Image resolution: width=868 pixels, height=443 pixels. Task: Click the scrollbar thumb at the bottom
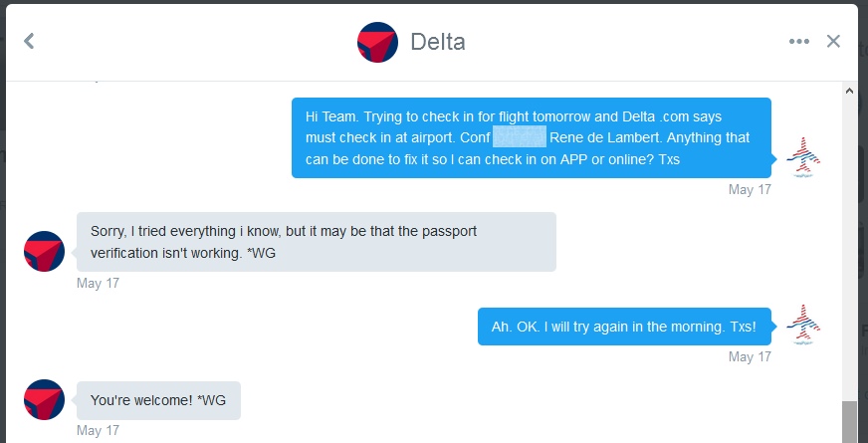[x=849, y=422]
